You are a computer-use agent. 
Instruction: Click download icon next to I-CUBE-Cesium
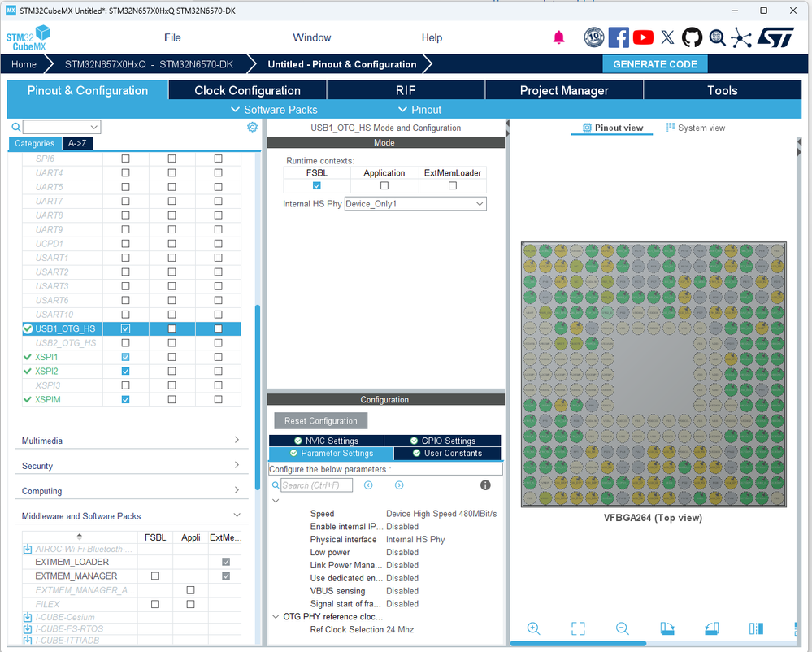click(x=28, y=617)
